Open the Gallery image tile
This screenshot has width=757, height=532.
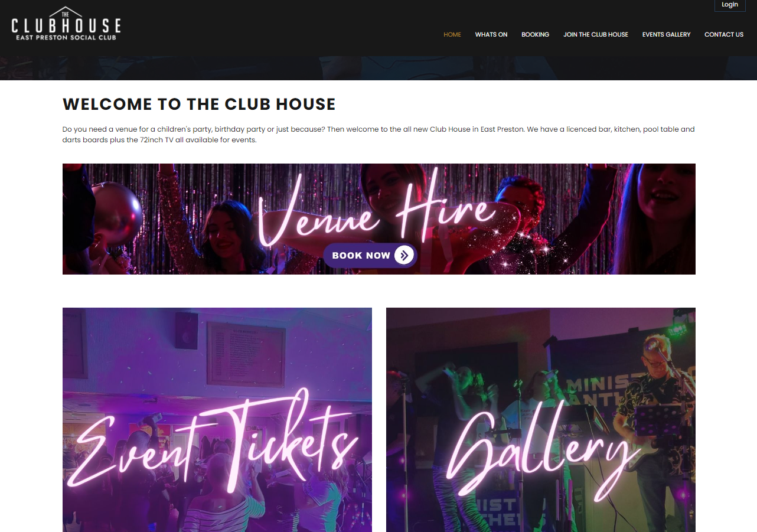(541, 420)
